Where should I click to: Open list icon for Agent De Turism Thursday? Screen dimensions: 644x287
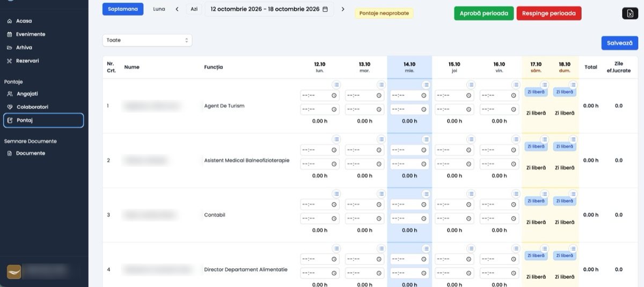(x=471, y=85)
